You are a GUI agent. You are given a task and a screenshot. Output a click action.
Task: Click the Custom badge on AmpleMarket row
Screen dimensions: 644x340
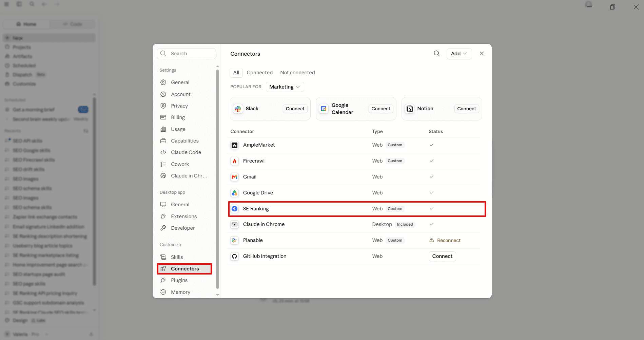pos(395,145)
